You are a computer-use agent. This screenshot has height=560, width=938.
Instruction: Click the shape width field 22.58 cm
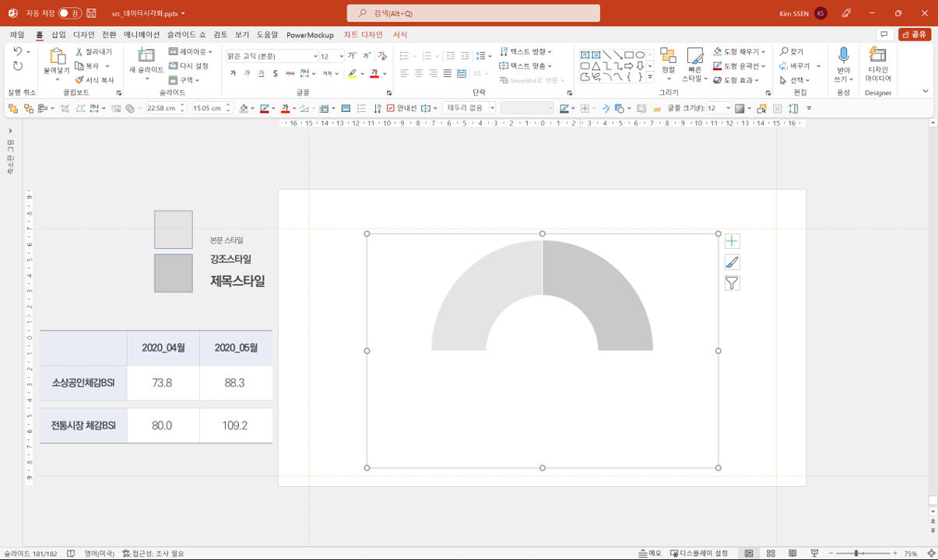pos(167,108)
